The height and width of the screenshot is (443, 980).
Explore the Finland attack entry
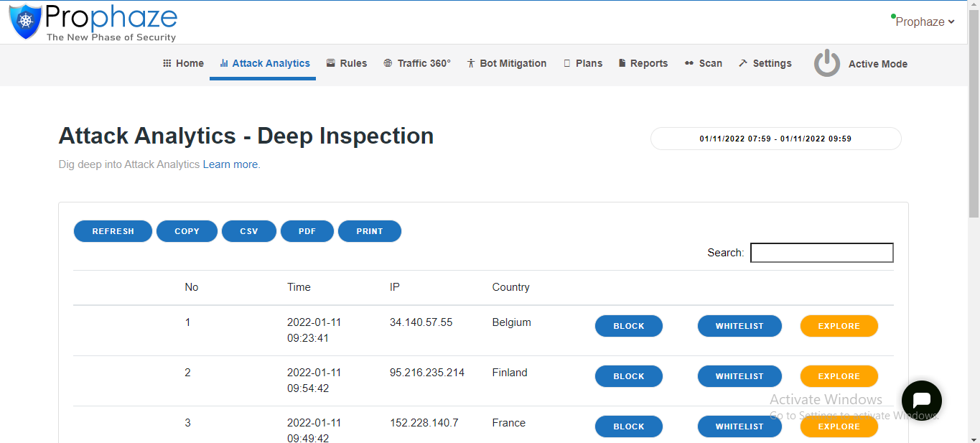[x=839, y=376]
